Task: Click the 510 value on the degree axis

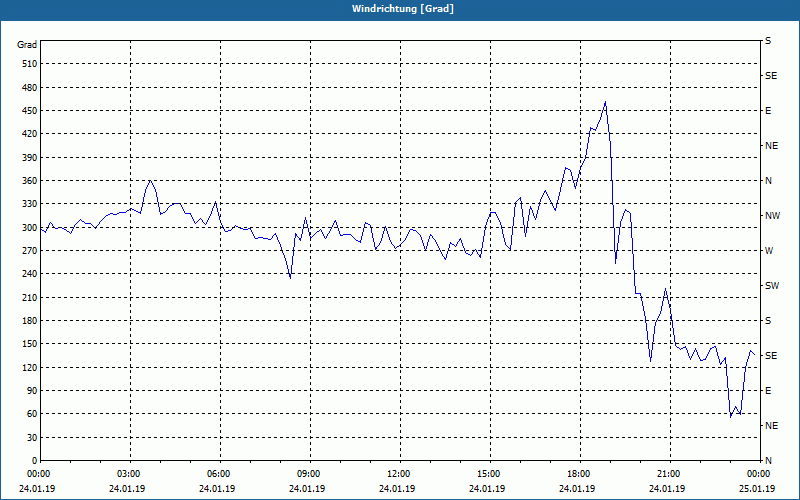Action: [29, 64]
